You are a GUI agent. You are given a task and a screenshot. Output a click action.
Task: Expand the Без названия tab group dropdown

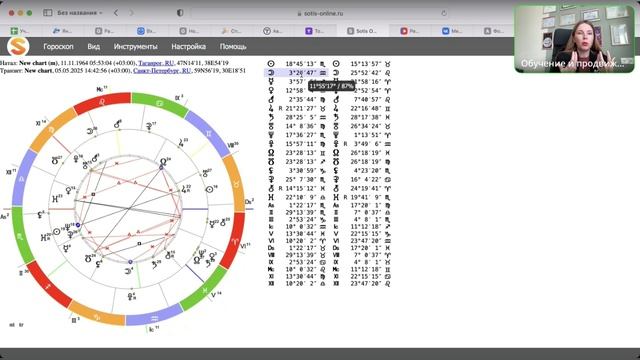coord(80,13)
